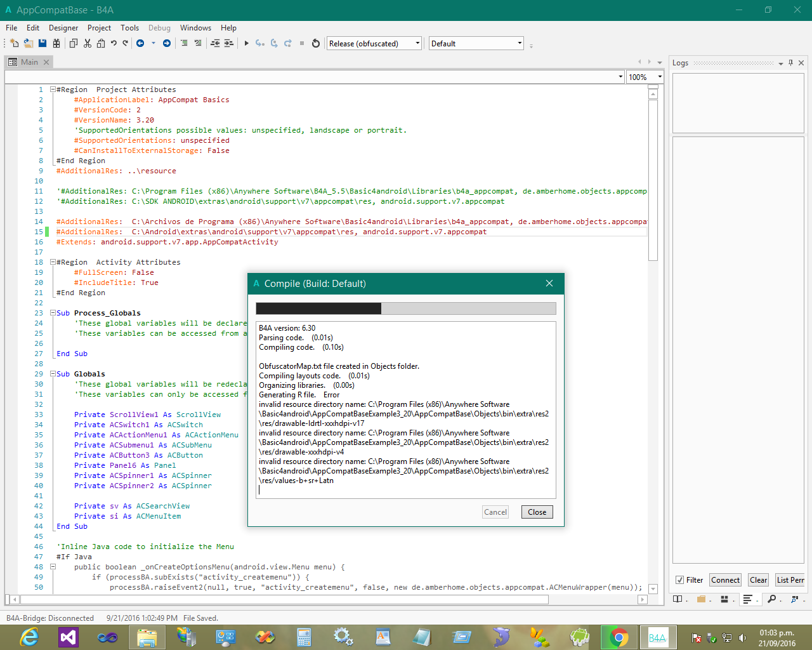812x650 pixels.
Task: Click the Navigate Backward blue arrow
Action: (140, 43)
